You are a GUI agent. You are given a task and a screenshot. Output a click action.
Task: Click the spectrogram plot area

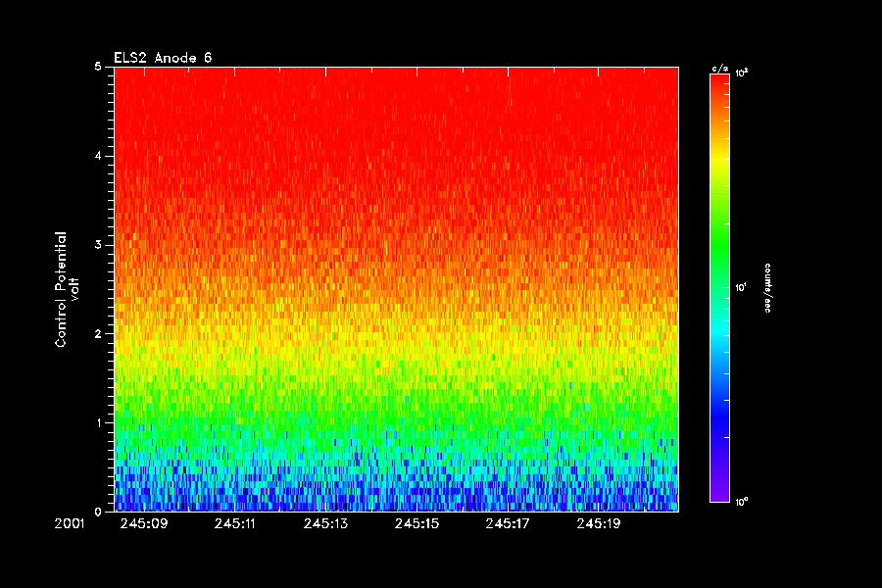[x=397, y=289]
